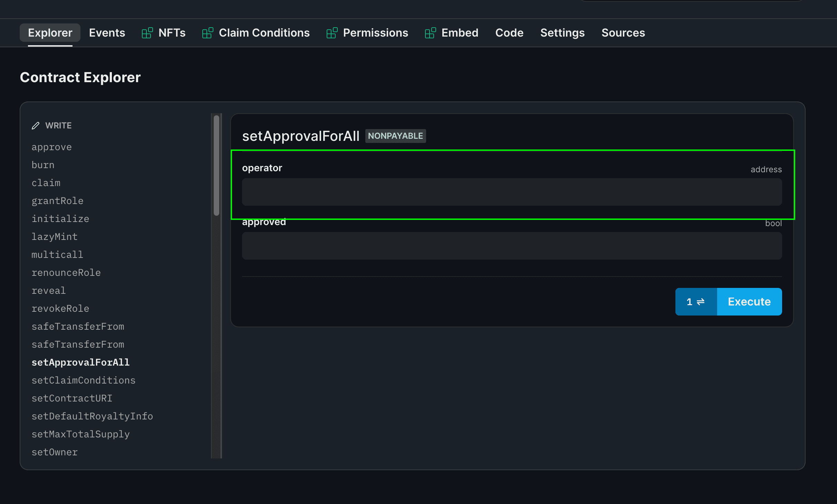Click the pencil icon next to WRITE

point(36,126)
